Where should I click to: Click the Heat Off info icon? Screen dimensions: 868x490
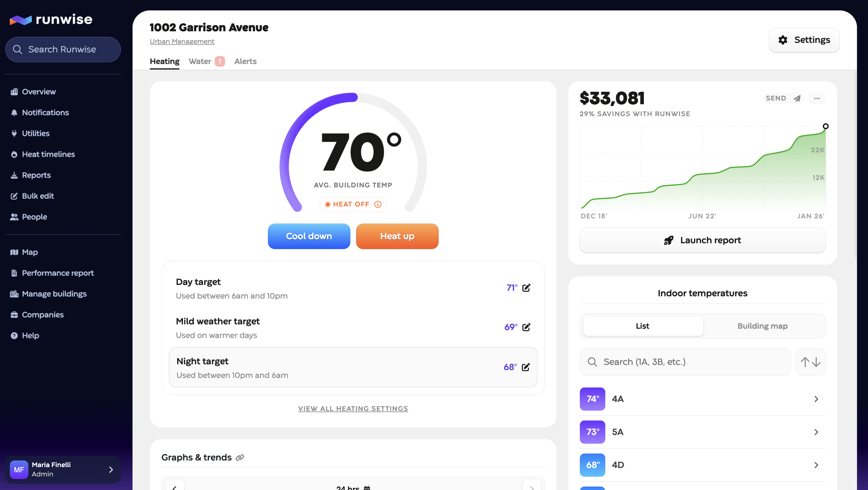378,204
